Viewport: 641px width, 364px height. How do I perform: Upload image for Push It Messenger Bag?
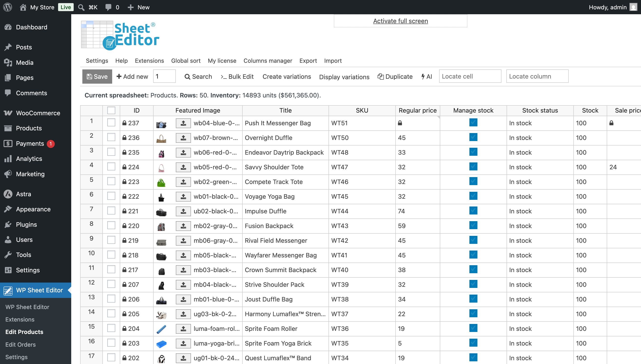(183, 123)
